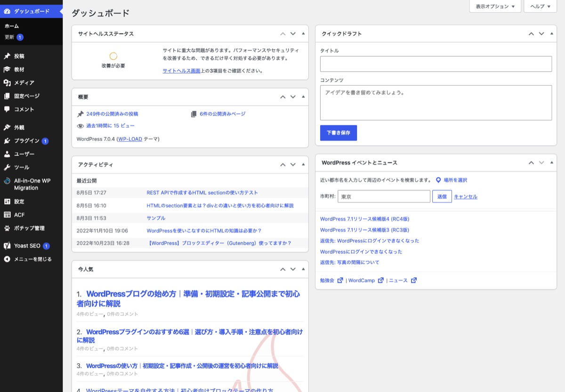Open the Yoast SEO menu
This screenshot has height=392, width=565.
31,246
